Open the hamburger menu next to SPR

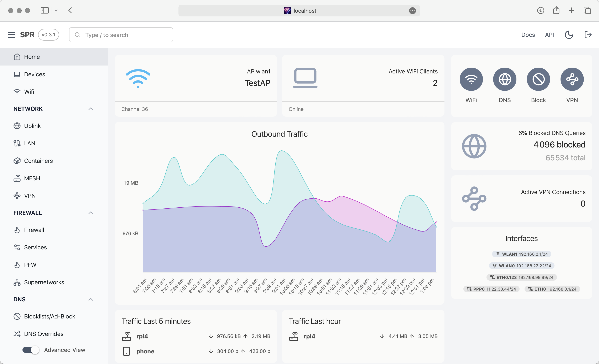point(11,35)
